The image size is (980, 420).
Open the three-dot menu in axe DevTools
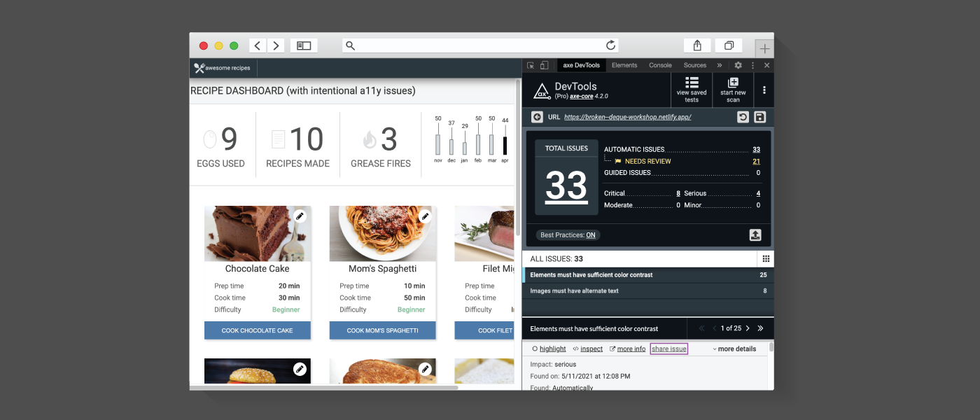click(764, 90)
